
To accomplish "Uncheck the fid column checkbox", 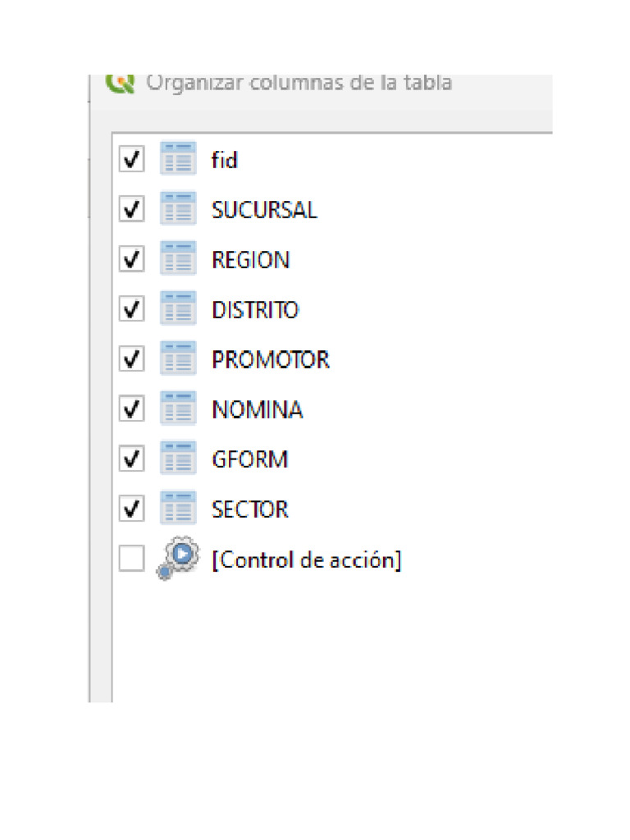I will point(131,159).
